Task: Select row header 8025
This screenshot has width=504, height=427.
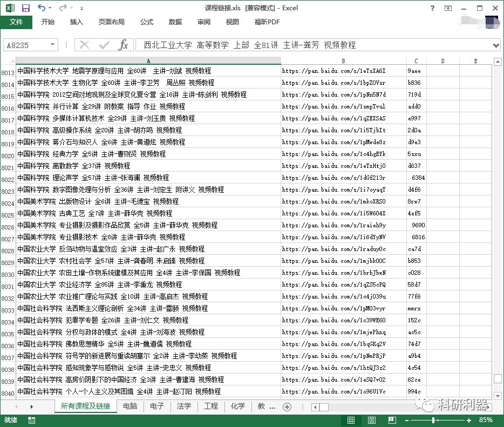Action: tap(8, 215)
